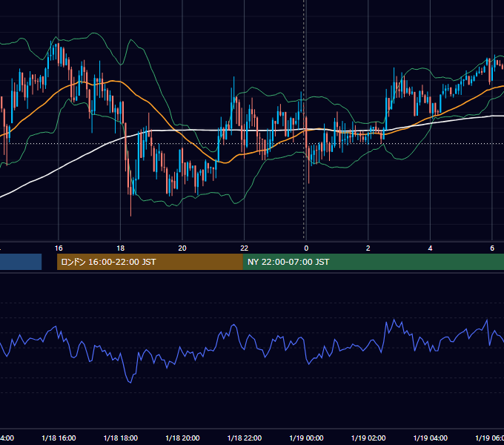The image size is (504, 445).
Task: Click the 20 hour label on the upper axis
Action: tap(182, 248)
